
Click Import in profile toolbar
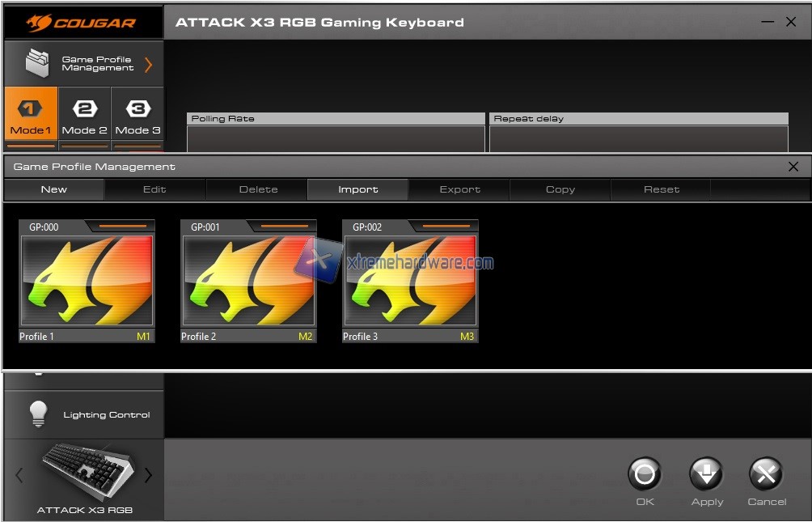[x=357, y=189]
